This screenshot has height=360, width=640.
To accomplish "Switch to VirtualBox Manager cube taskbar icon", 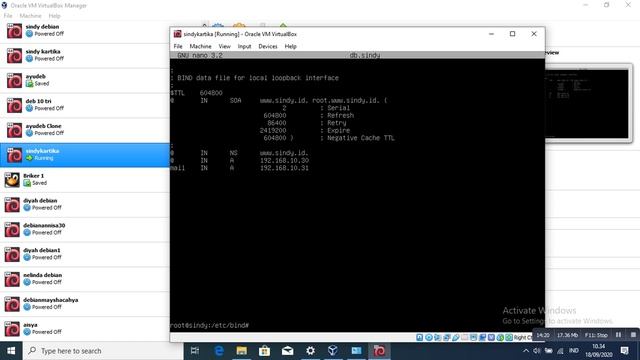I will pos(333,351).
